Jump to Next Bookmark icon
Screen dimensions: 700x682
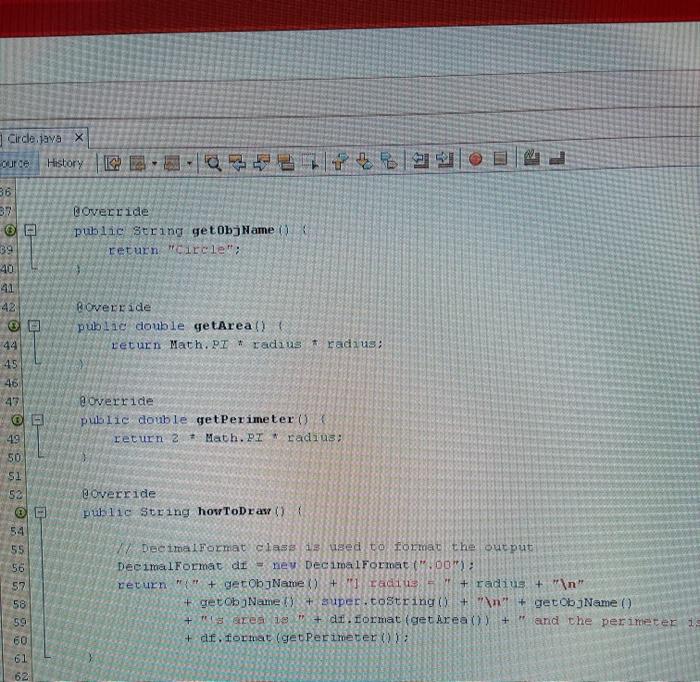(364, 161)
